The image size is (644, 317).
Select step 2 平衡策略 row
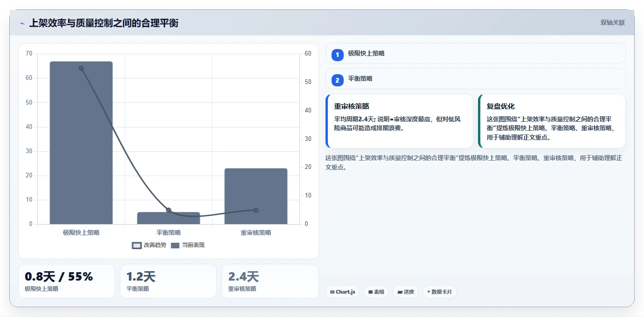click(475, 78)
